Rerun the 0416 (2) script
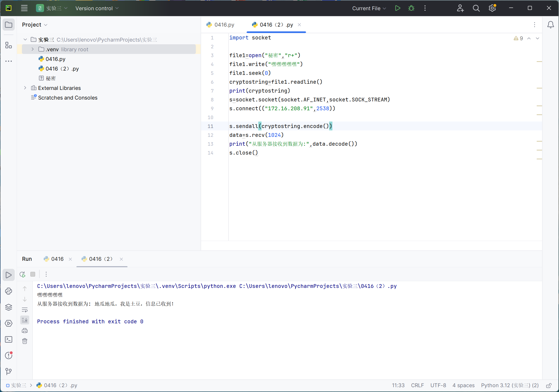559x392 pixels. click(23, 274)
